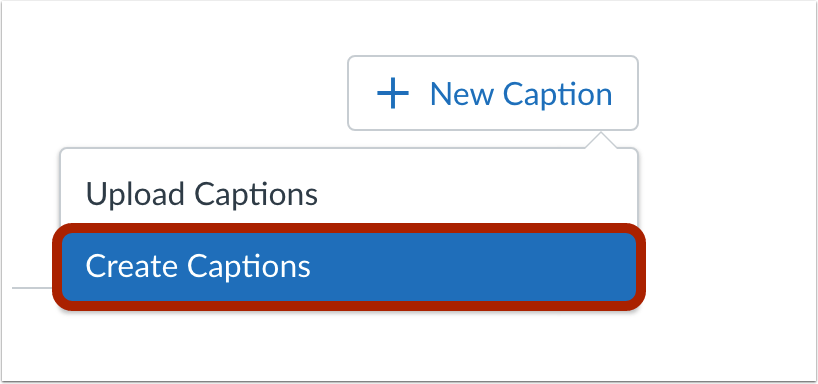This screenshot has width=818, height=384.
Task: Click the Create Captions text
Action: point(198,266)
